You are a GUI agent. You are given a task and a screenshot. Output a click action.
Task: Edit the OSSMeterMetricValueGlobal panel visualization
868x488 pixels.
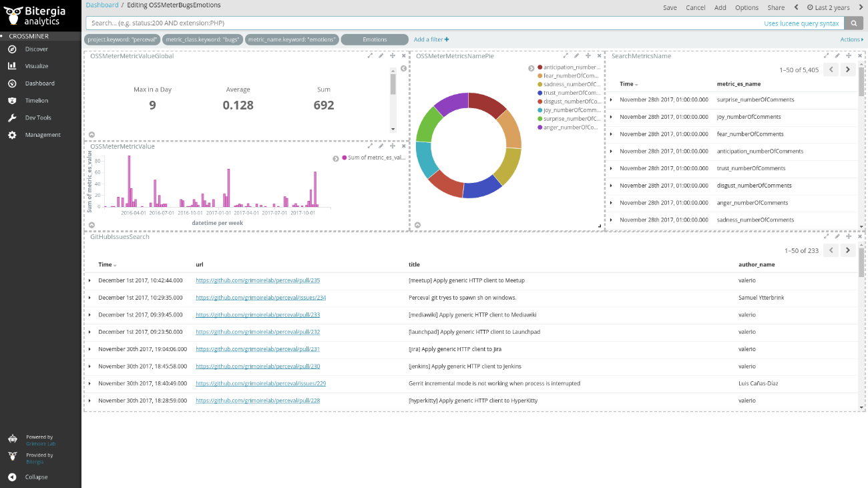tap(381, 55)
